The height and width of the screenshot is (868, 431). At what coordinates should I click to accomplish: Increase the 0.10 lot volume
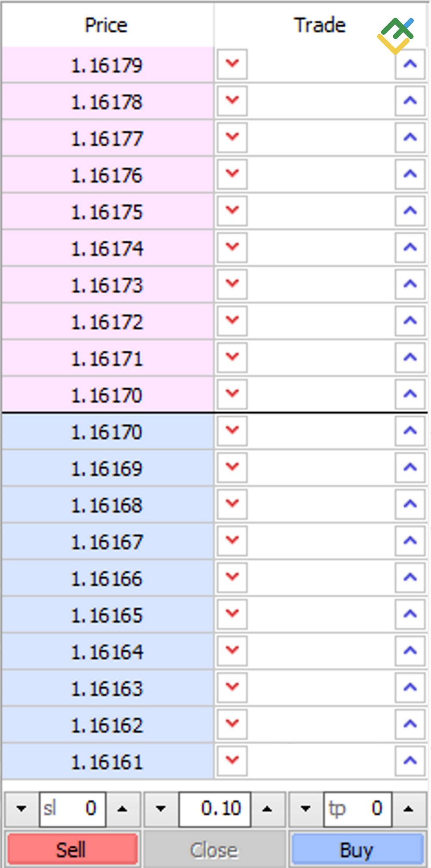[267, 809]
